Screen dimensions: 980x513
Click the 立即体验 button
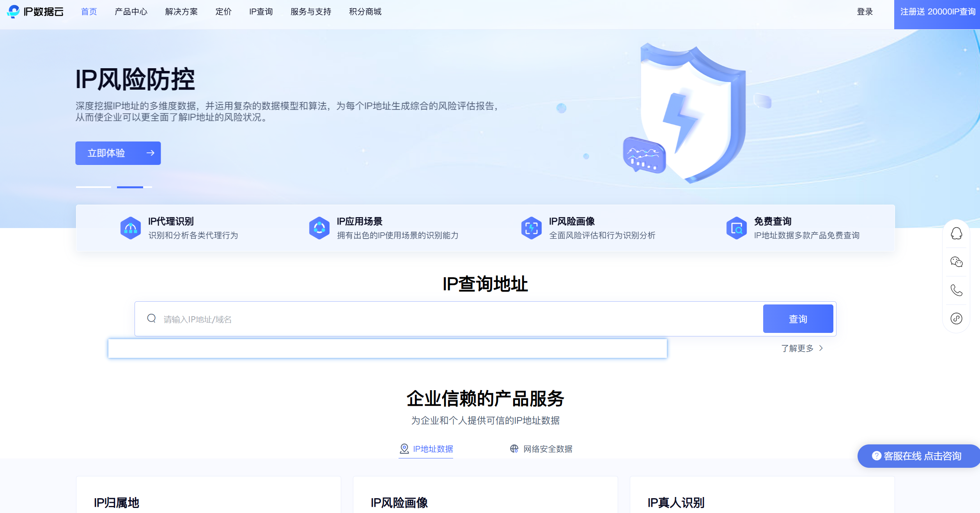(x=118, y=153)
